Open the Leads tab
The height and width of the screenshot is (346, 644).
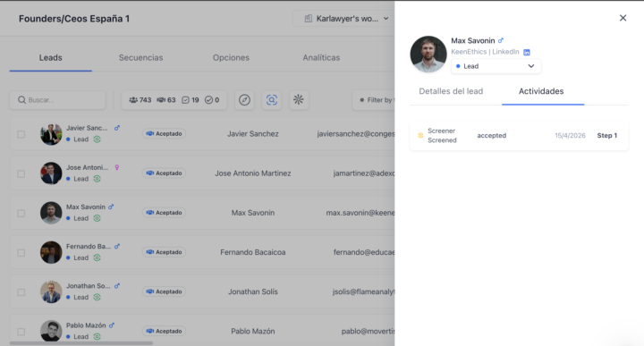(x=50, y=57)
